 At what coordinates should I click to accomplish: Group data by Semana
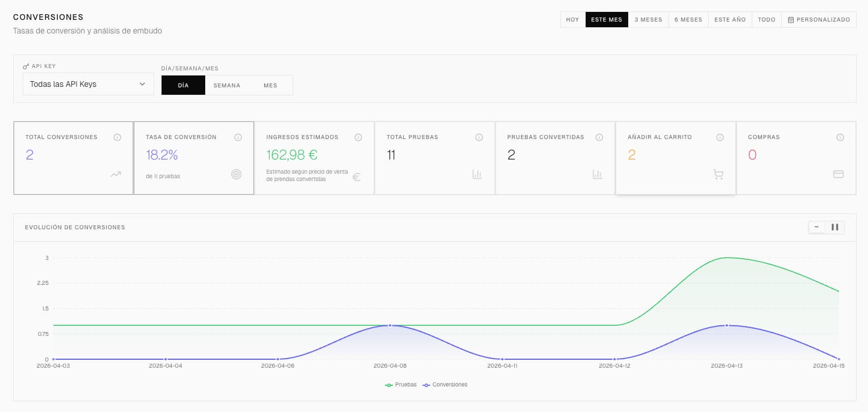coord(227,85)
